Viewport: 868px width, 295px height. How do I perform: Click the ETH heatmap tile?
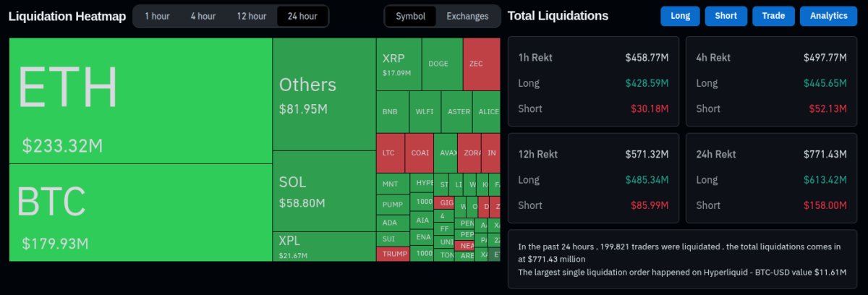[x=140, y=101]
